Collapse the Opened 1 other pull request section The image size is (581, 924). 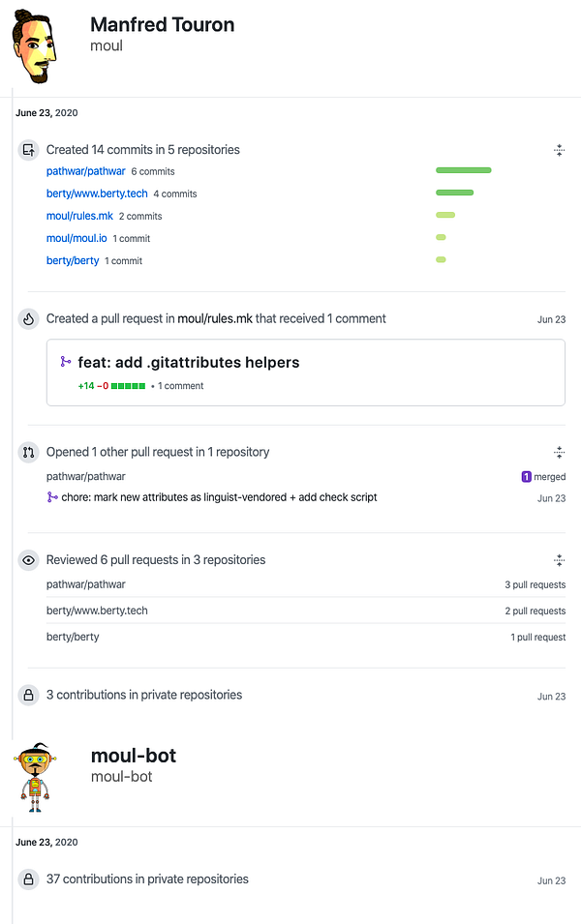pos(559,452)
